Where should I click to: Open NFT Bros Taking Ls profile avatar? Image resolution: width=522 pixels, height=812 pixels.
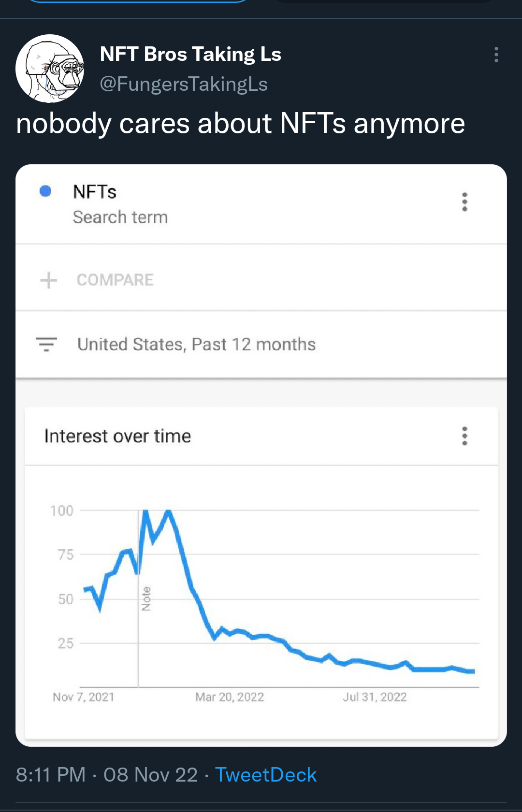pos(50,69)
